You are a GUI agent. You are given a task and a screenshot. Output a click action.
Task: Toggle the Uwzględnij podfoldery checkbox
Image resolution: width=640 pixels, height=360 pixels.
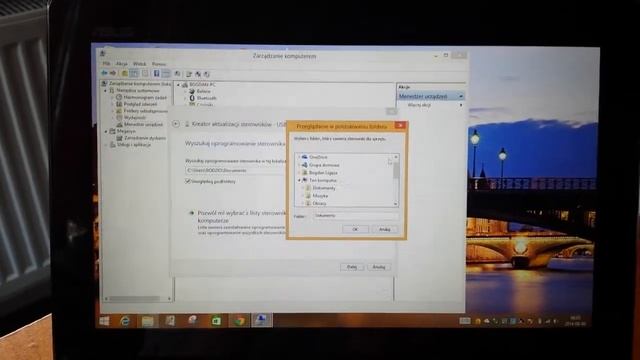click(x=188, y=181)
